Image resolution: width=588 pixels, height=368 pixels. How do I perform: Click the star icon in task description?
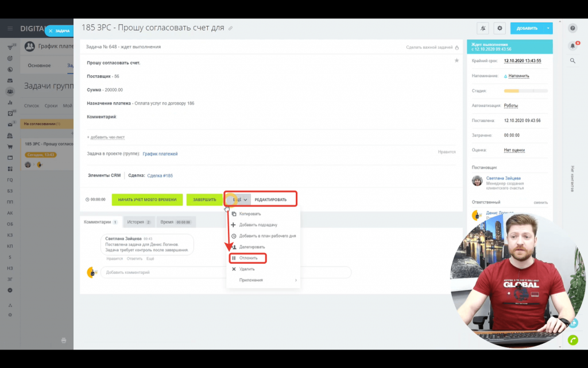(457, 60)
